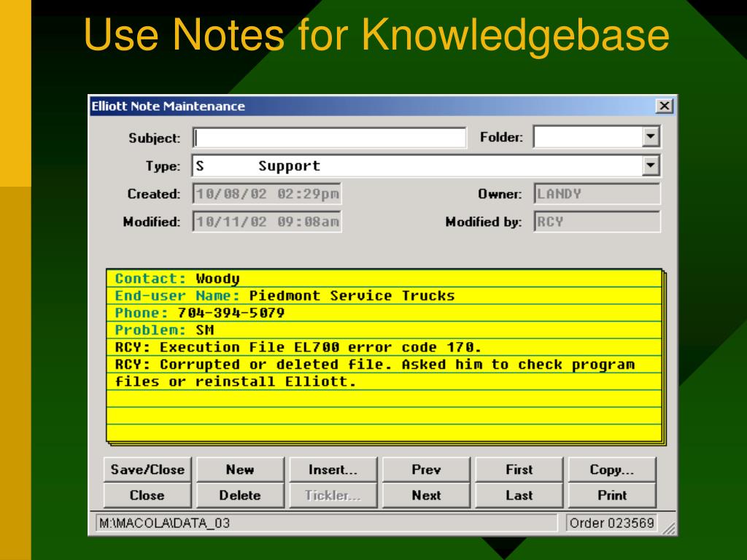Click the M:\MACOLA\DATA_03 status bar path
Viewport: 747px width, 560px height.
[326, 523]
